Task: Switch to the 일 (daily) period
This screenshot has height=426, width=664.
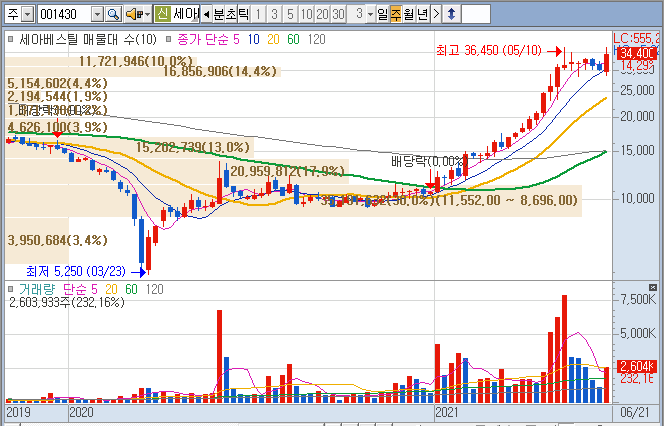Action: 382,14
